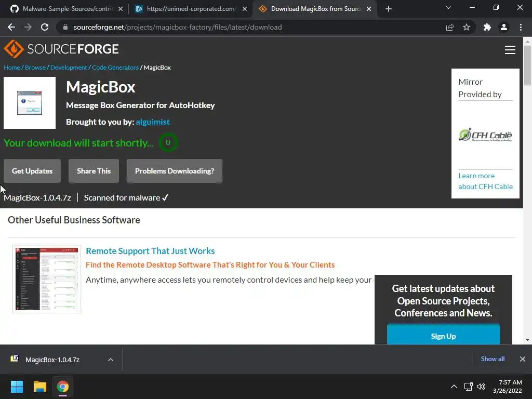Screen dimensions: 532x399
Task: View site info via the address bar lock icon
Action: [65, 27]
